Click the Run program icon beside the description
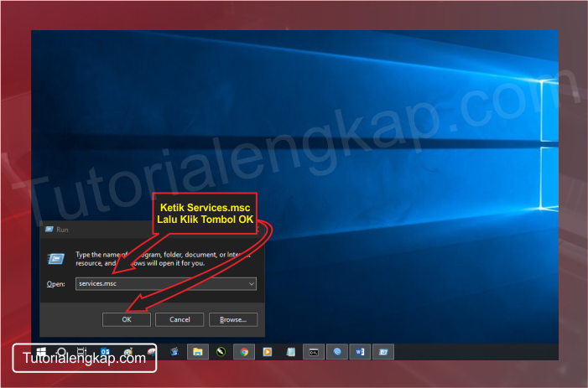The height and width of the screenshot is (388, 588). [56, 259]
